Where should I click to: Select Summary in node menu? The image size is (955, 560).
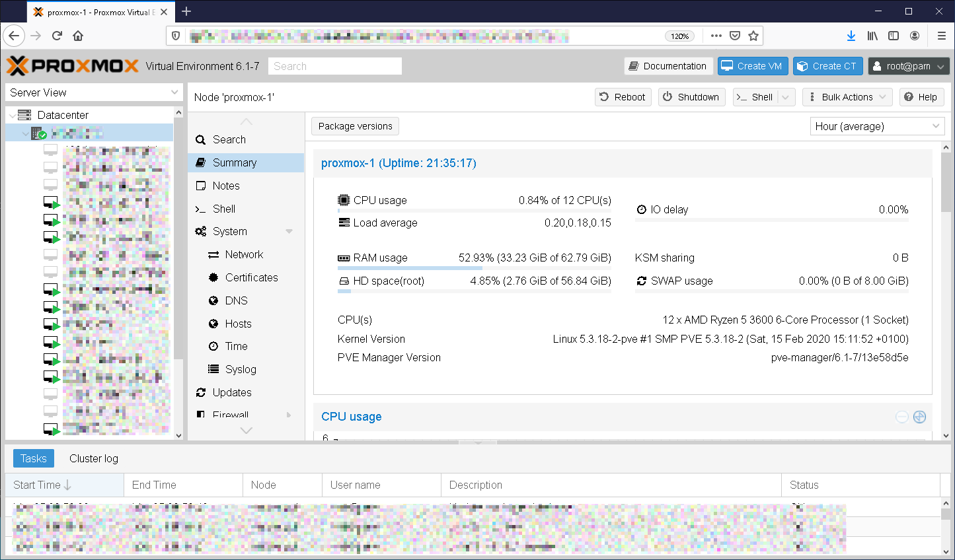[x=246, y=162]
